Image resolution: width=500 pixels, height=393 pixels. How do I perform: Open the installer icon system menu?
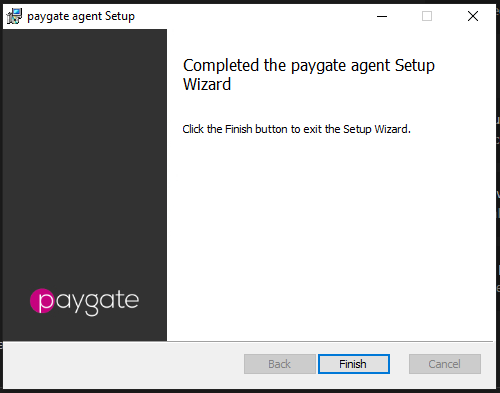coord(14,16)
